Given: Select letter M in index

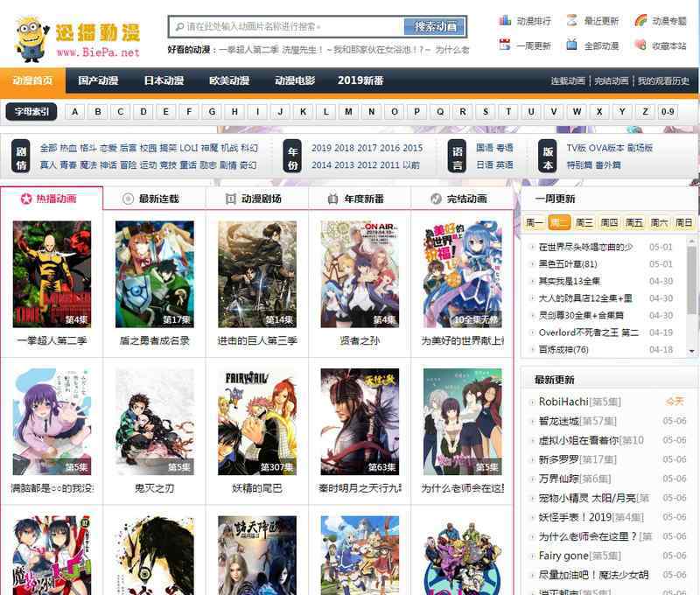Looking at the screenshot, I should 348,112.
